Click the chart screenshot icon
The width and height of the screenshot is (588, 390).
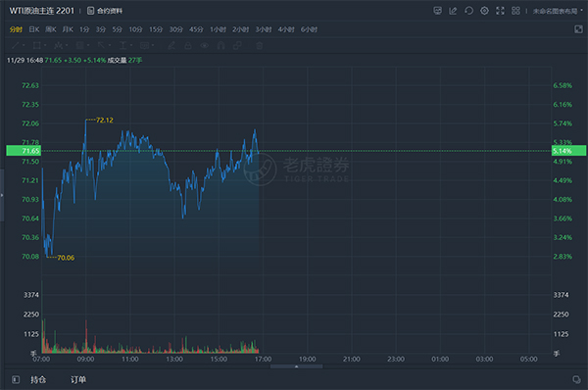pyautogui.click(x=438, y=11)
